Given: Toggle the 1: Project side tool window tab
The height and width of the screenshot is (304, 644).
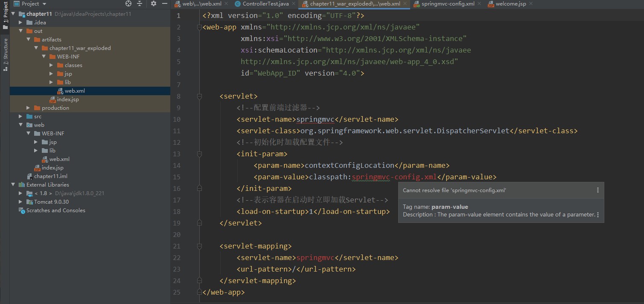Looking at the screenshot, I should [x=5, y=15].
